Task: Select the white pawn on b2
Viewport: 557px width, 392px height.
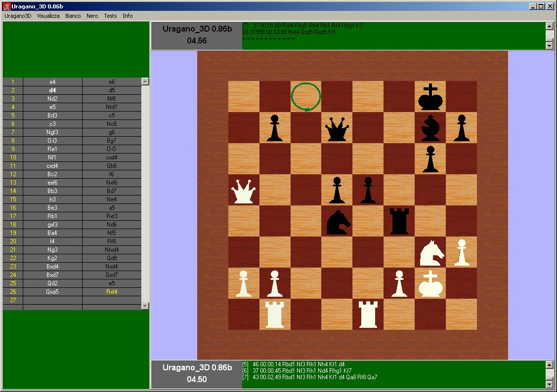Action: click(x=275, y=284)
